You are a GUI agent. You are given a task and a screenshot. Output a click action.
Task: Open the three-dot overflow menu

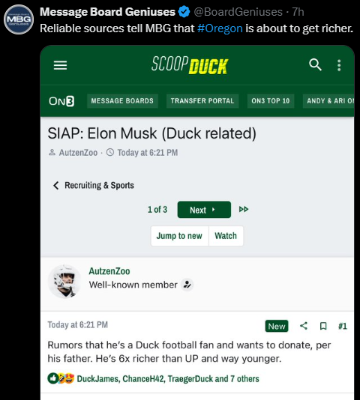click(339, 65)
